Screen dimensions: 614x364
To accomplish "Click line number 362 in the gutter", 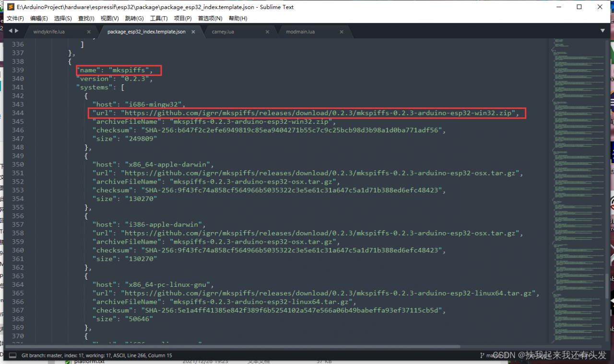I will coord(17,268).
